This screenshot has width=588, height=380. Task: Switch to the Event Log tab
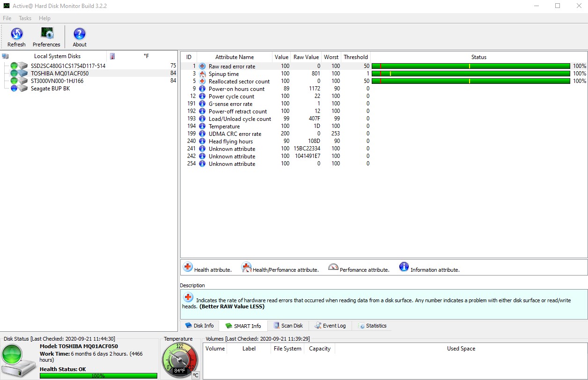tap(331, 326)
